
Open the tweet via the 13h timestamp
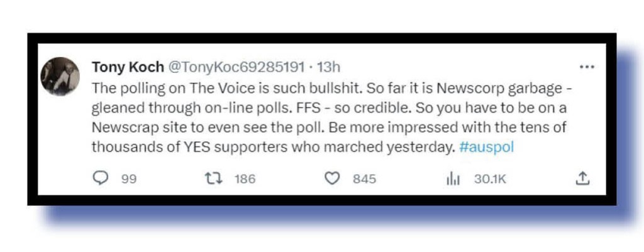point(329,67)
